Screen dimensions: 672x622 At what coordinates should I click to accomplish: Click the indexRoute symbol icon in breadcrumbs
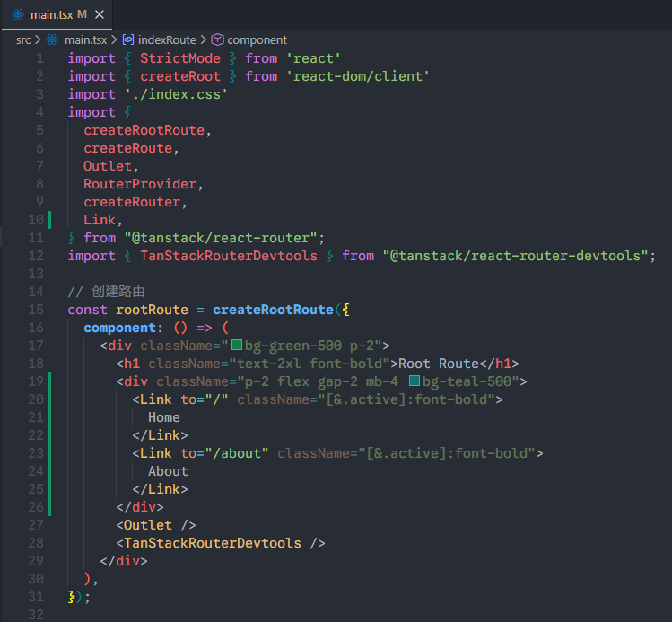[x=128, y=39]
